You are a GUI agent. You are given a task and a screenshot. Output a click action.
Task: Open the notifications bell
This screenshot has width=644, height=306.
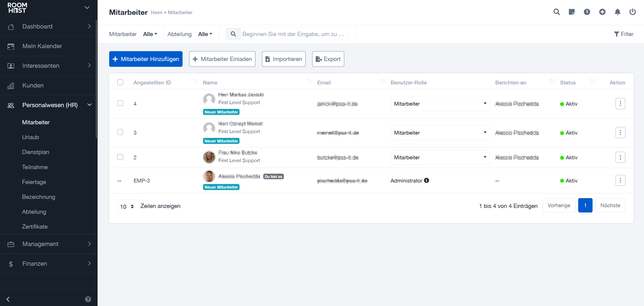click(617, 12)
